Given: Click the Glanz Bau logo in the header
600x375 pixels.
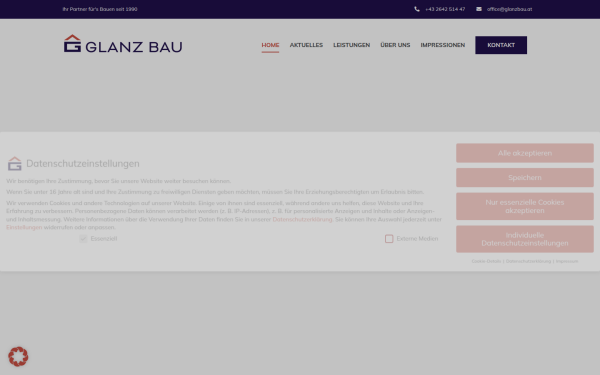Looking at the screenshot, I should [123, 44].
